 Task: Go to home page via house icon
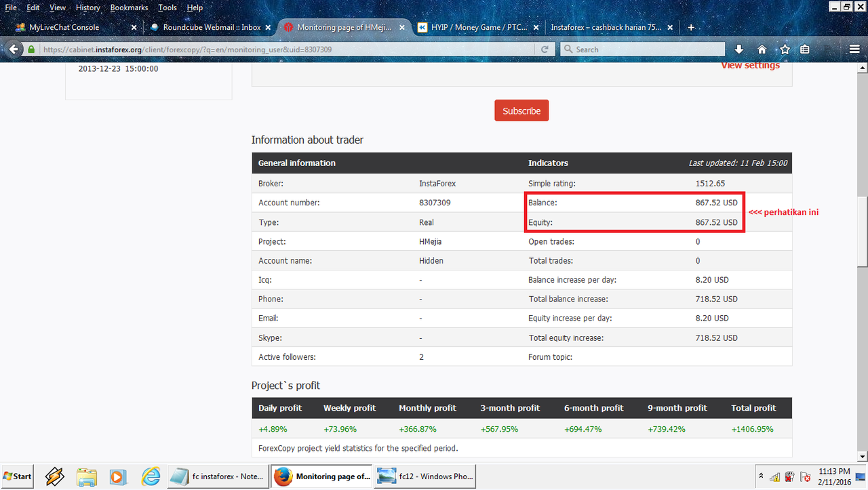(762, 49)
